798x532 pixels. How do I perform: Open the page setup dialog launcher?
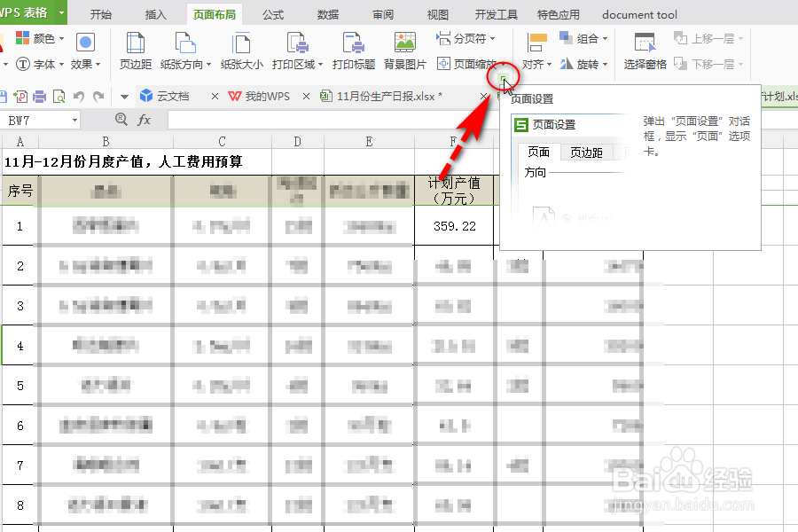pos(503,78)
